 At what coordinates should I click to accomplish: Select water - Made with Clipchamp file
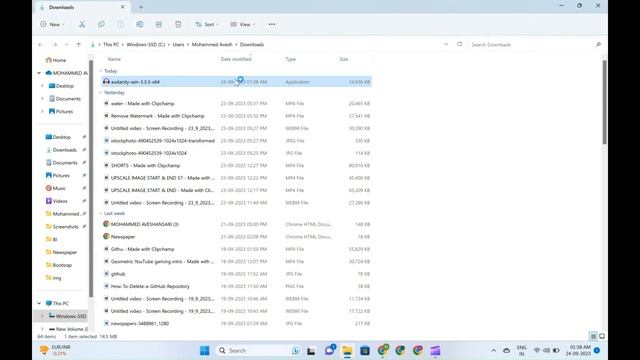tap(237, 104)
